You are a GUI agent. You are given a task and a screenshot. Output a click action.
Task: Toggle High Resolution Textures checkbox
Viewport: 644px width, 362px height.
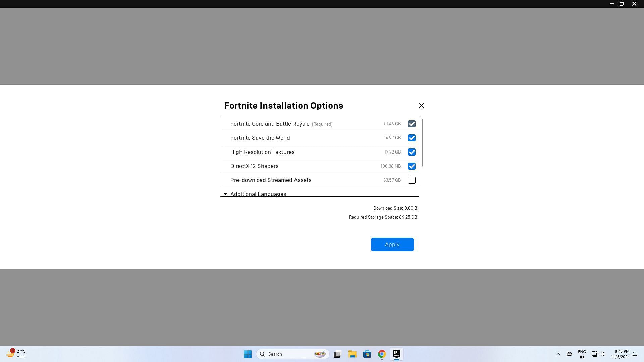pos(411,152)
